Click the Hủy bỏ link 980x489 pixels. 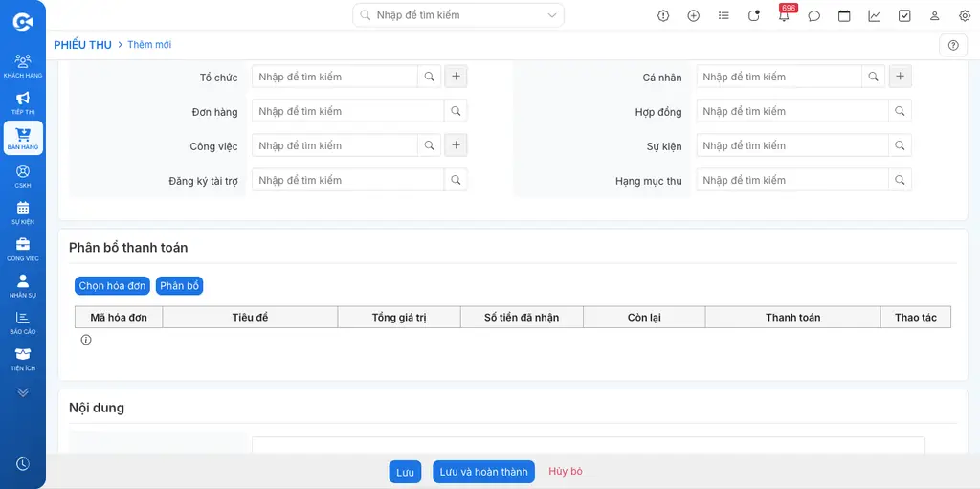pos(566,471)
